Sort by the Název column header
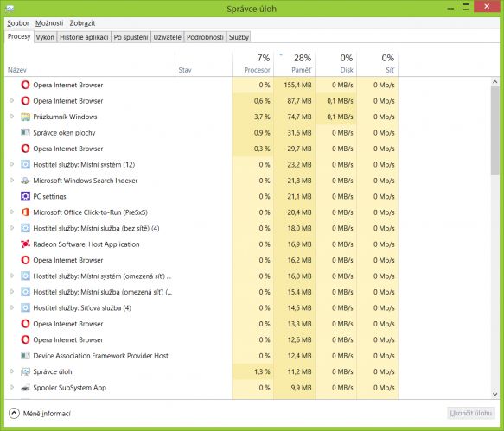504x431 pixels. point(90,64)
